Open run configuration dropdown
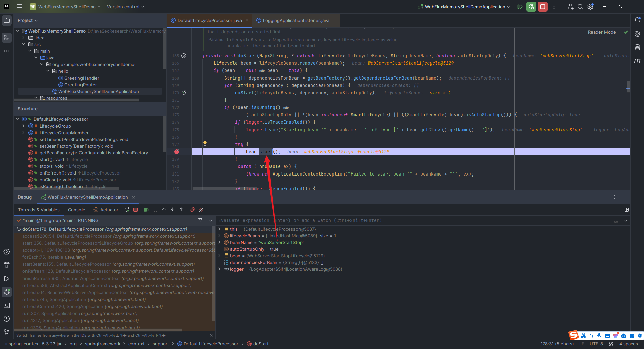The image size is (644, 349). coord(464,7)
